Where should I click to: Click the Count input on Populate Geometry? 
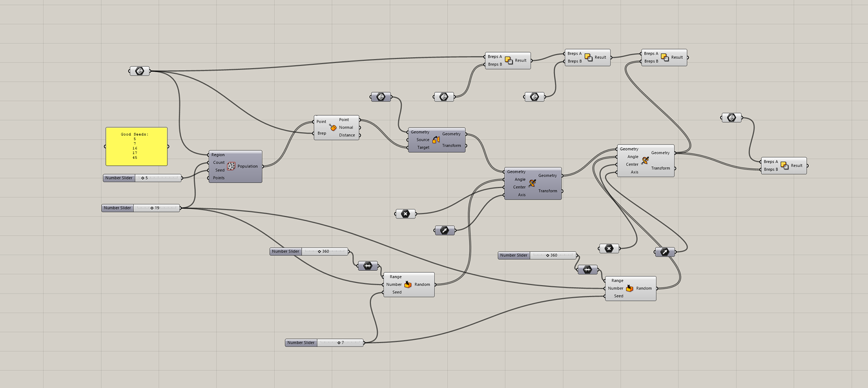219,162
